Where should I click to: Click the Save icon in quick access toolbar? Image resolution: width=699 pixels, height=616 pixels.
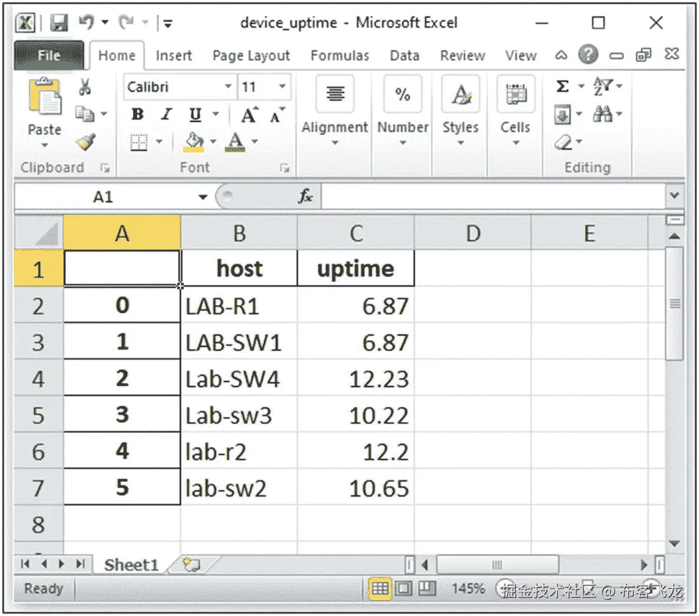[58, 22]
